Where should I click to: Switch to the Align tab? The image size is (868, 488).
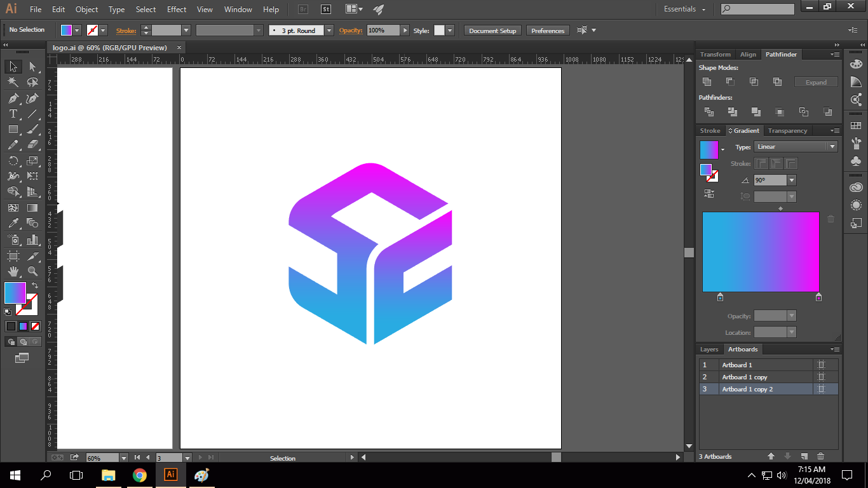coord(748,55)
